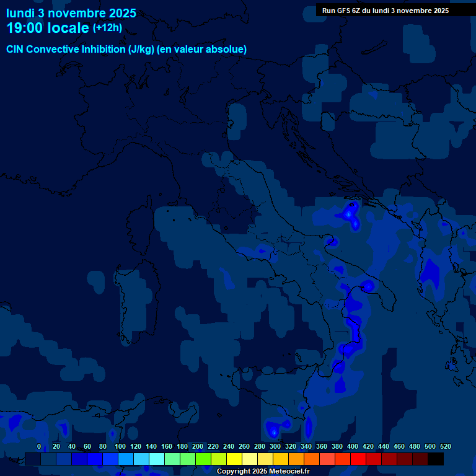The width and height of the screenshot is (476, 476).
Task: Click the legend value label '520'
Action: coord(445,446)
